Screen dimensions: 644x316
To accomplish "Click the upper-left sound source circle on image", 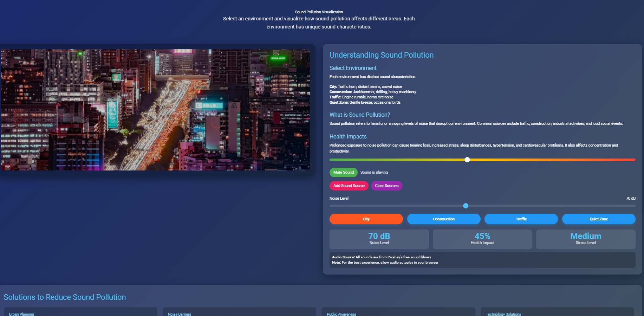I will click(x=63, y=110).
